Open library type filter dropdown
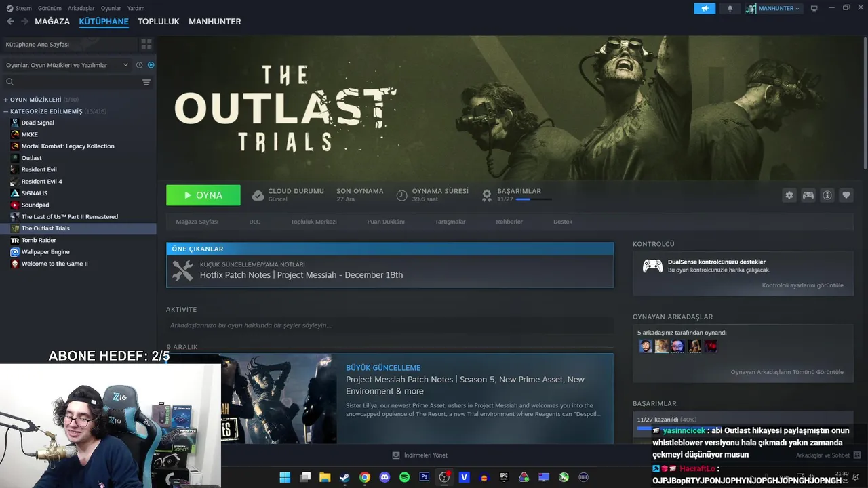This screenshot has height=488, width=868. click(66, 65)
